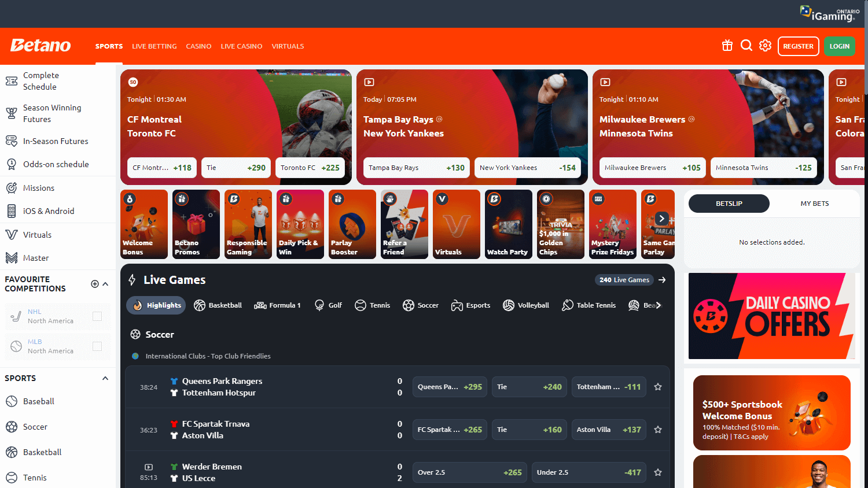Open In-Season Futures sidebar item
Screen dimensions: 868x488
(x=58, y=141)
